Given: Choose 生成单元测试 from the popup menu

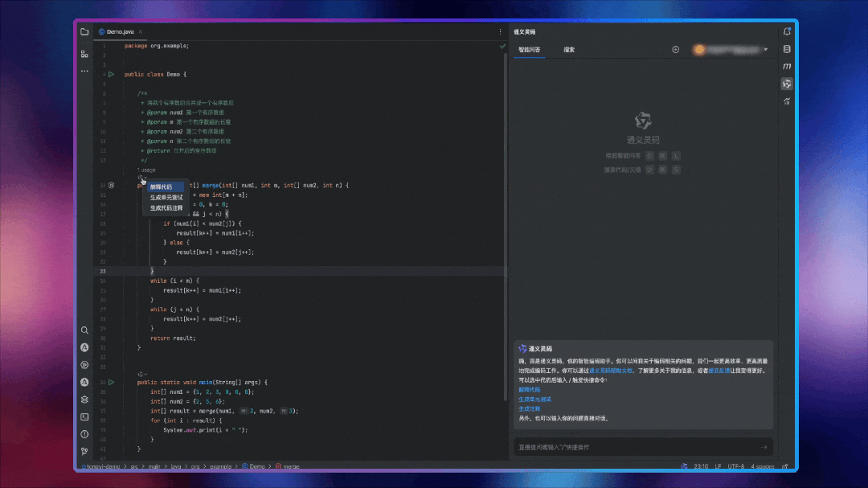Looking at the screenshot, I should 166,197.
